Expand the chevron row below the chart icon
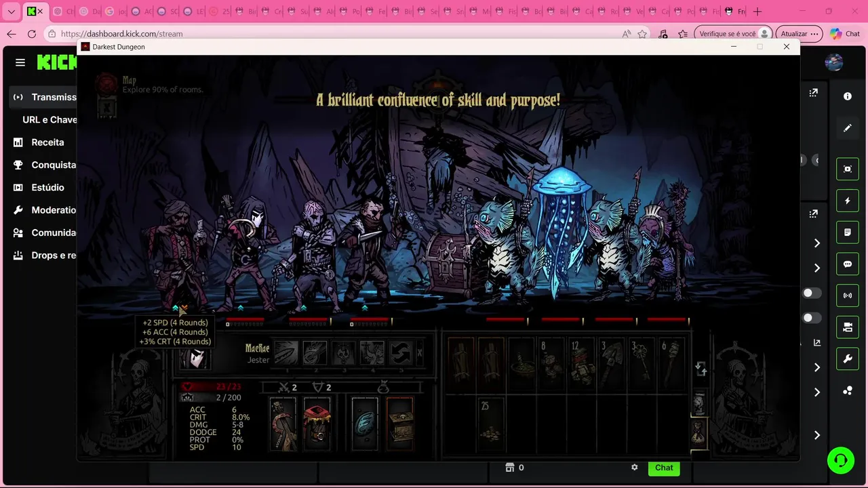The height and width of the screenshot is (488, 868). pyautogui.click(x=817, y=367)
